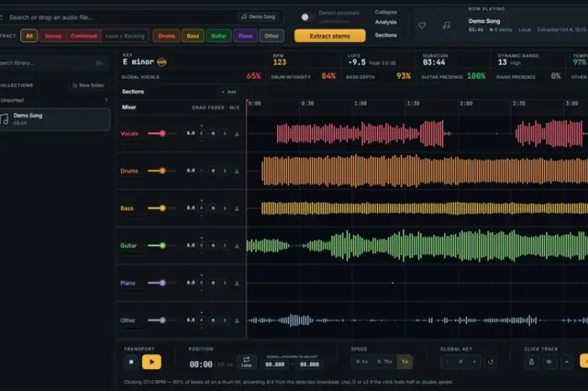Select the Lead + Backing option
The width and height of the screenshot is (588, 391).
pos(125,36)
